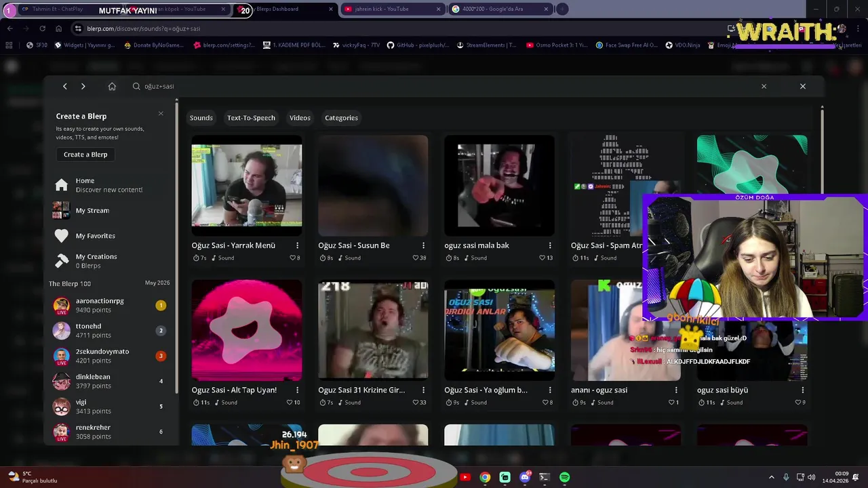
Task: Open the Osmo Pocket 3 bookmark
Action: pyautogui.click(x=556, y=45)
